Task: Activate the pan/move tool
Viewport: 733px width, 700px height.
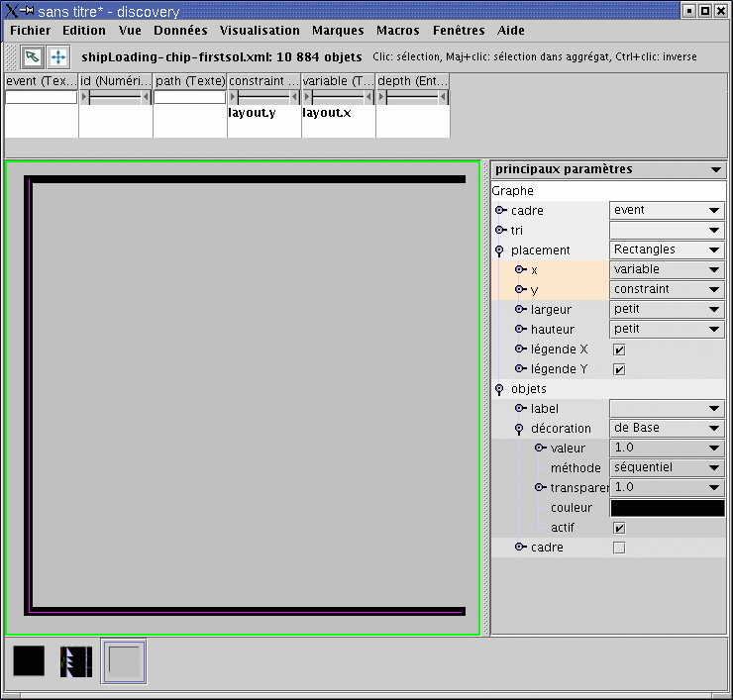Action: coord(58,57)
